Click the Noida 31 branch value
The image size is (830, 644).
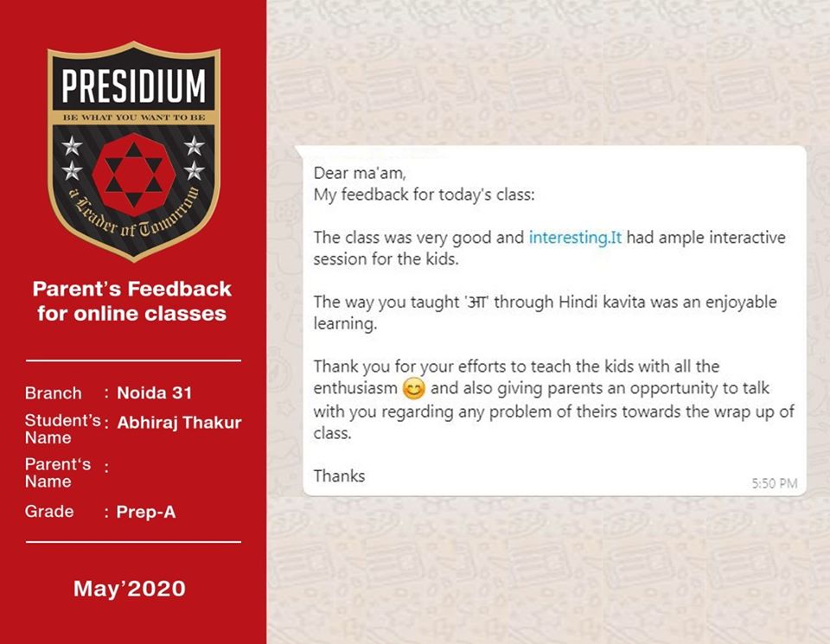155,392
